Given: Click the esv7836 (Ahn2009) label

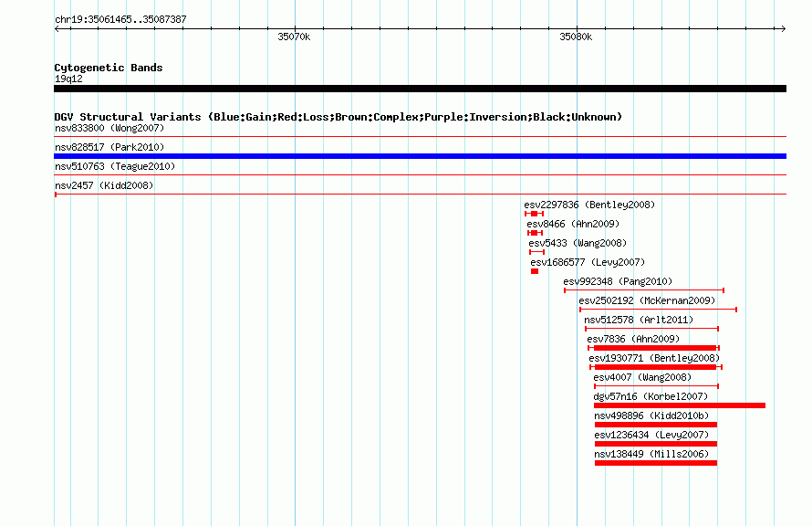Looking at the screenshot, I should [x=633, y=339].
